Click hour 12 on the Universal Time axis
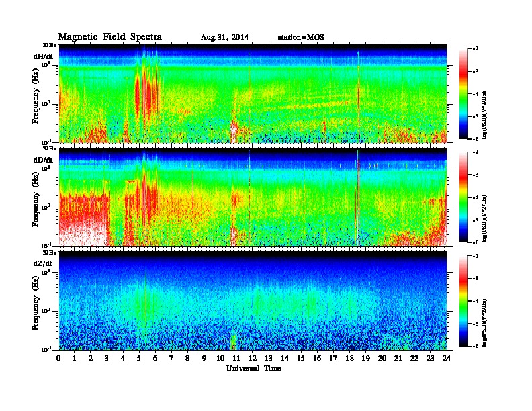 click(x=253, y=358)
